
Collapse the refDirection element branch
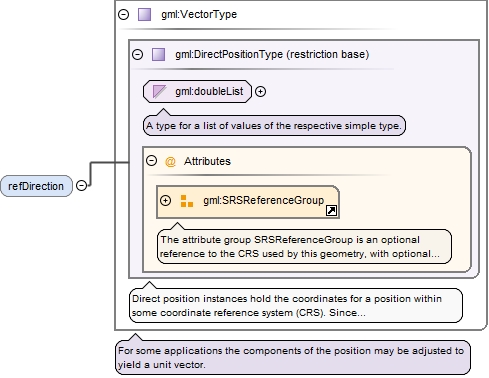point(81,186)
